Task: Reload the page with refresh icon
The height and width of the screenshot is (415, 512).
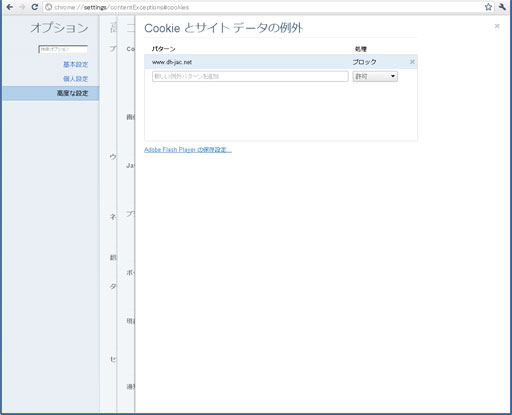Action: tap(35, 7)
